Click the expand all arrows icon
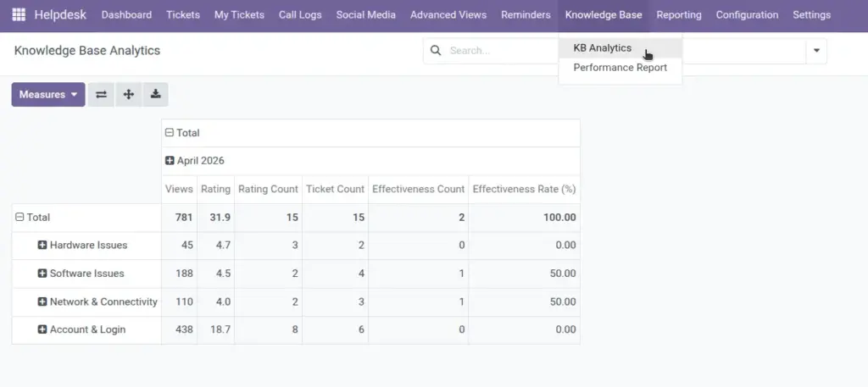The height and width of the screenshot is (387, 868). click(x=129, y=95)
